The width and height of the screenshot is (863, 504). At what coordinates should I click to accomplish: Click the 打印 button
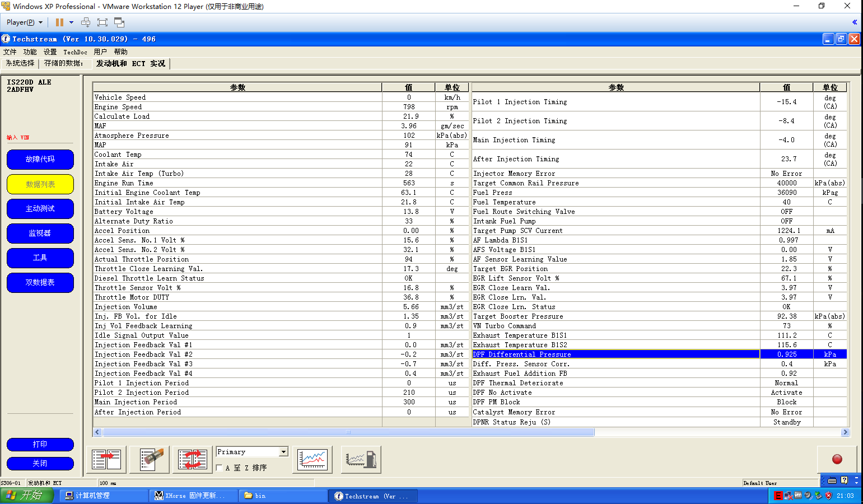40,444
